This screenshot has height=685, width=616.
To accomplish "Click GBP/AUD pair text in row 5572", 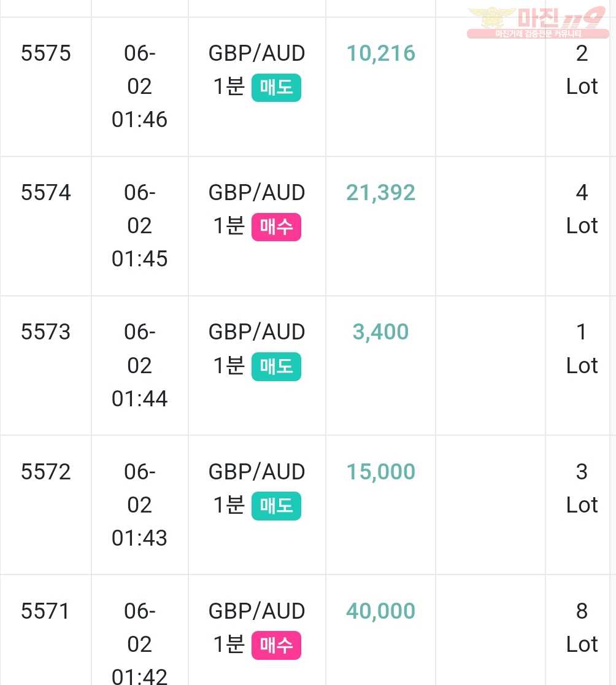I will (256, 472).
